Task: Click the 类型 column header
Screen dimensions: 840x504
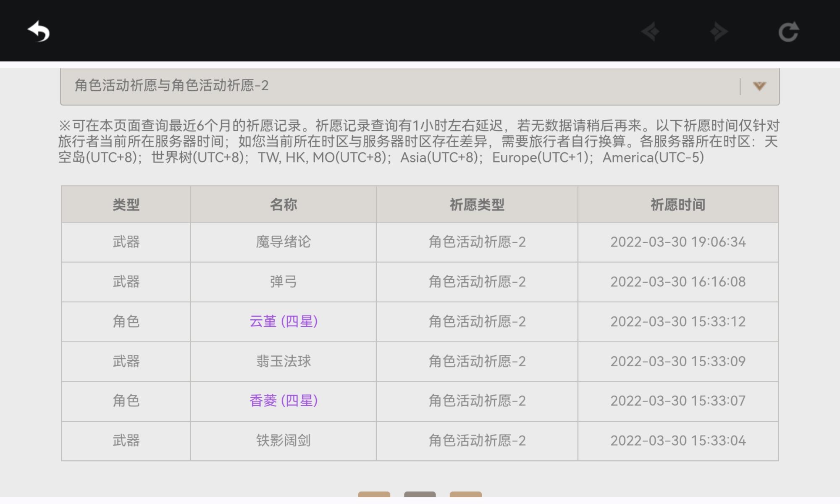Action: 126,205
